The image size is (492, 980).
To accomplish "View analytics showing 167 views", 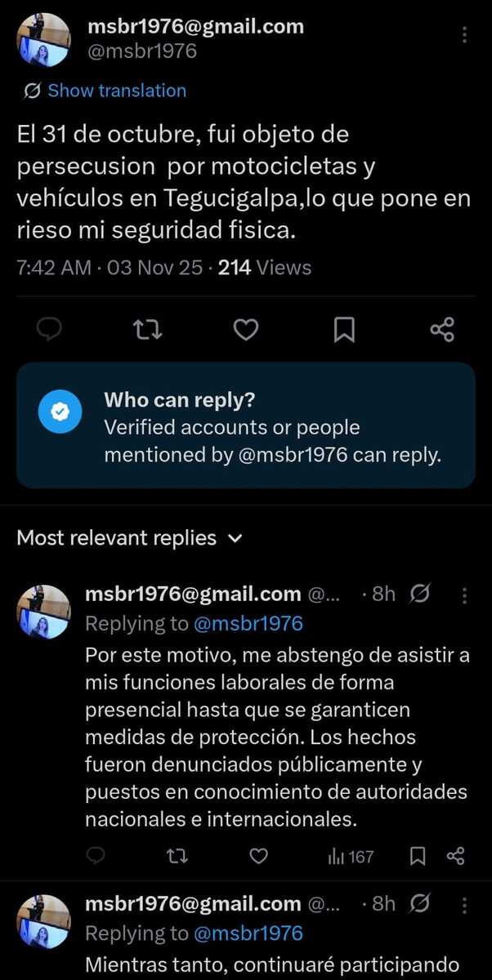I will (350, 856).
